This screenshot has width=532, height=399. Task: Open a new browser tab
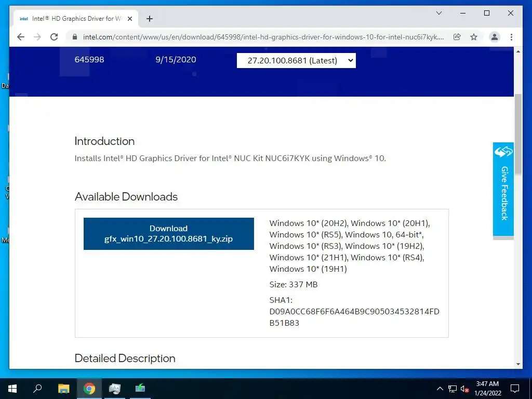150,19
